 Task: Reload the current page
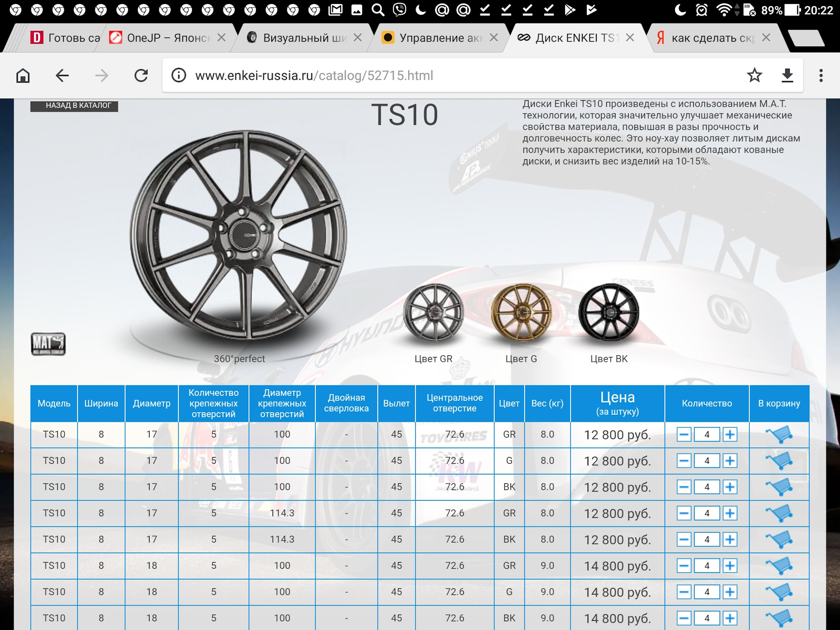141,76
